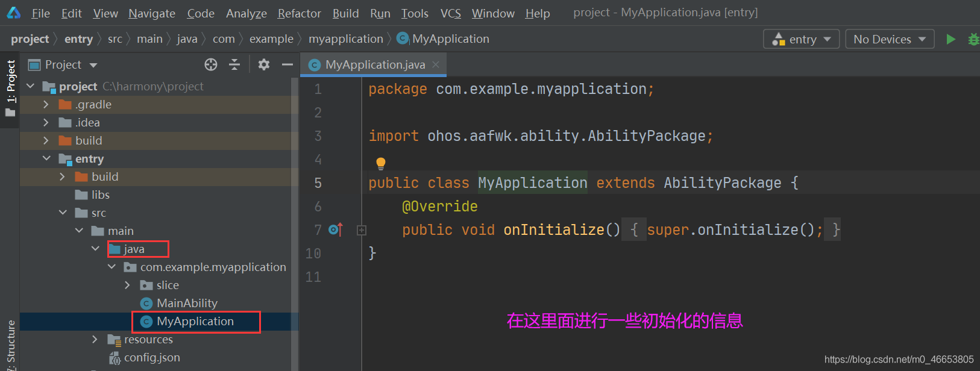Close the MyApplication.java editor tab
This screenshot has height=371, width=980.
436,64
